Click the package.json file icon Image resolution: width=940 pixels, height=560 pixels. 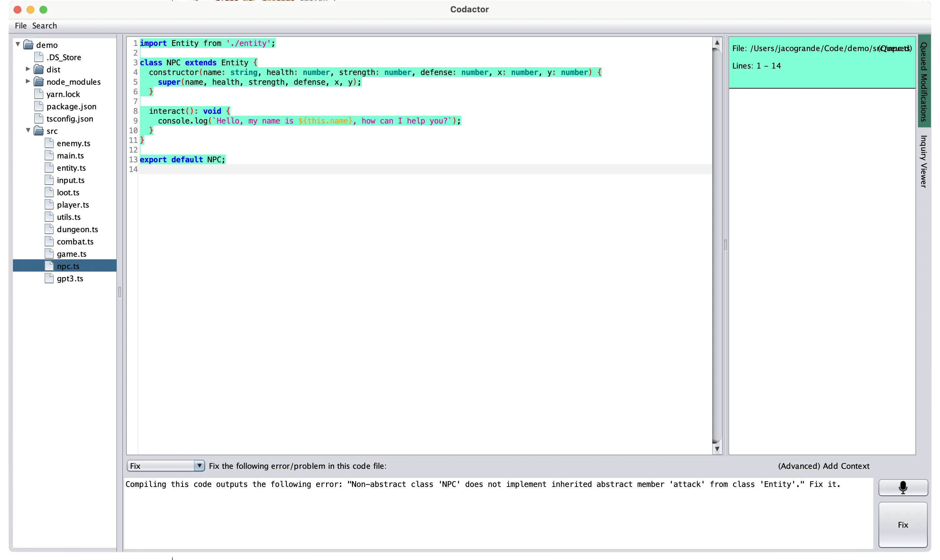[x=39, y=106]
